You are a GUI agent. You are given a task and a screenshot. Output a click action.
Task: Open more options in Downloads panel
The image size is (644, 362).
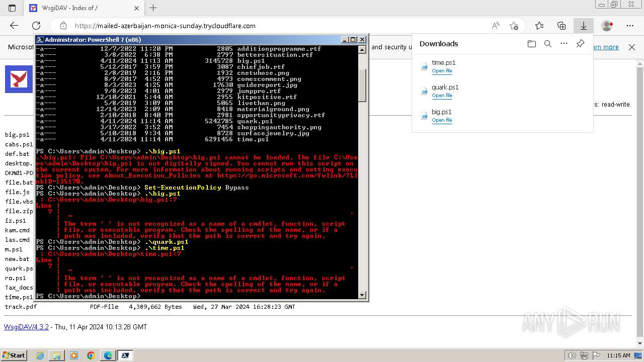pyautogui.click(x=564, y=44)
